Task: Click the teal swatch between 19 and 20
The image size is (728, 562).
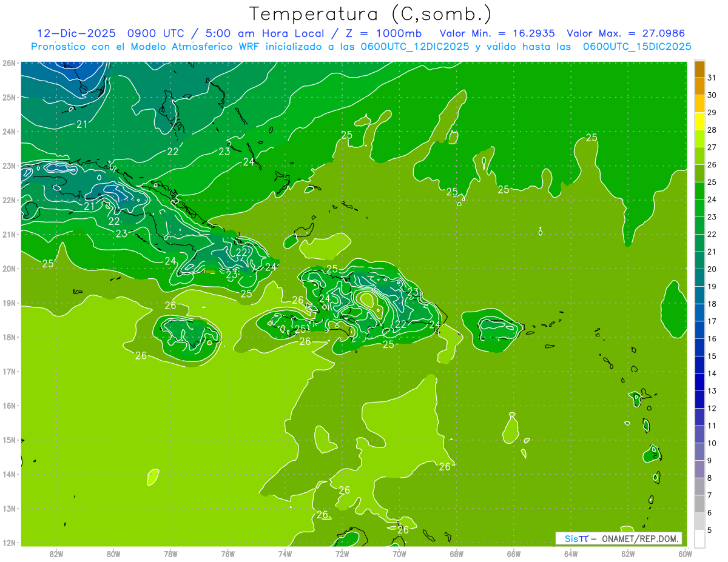Action: coord(699,278)
